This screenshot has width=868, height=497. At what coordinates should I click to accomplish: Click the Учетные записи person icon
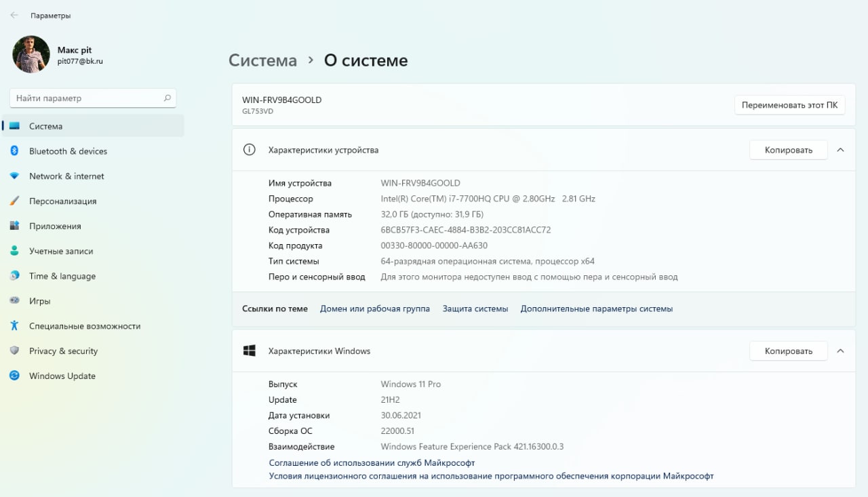point(14,251)
